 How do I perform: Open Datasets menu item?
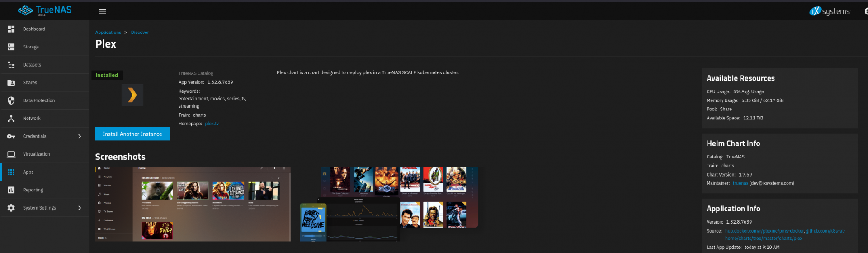pyautogui.click(x=44, y=65)
